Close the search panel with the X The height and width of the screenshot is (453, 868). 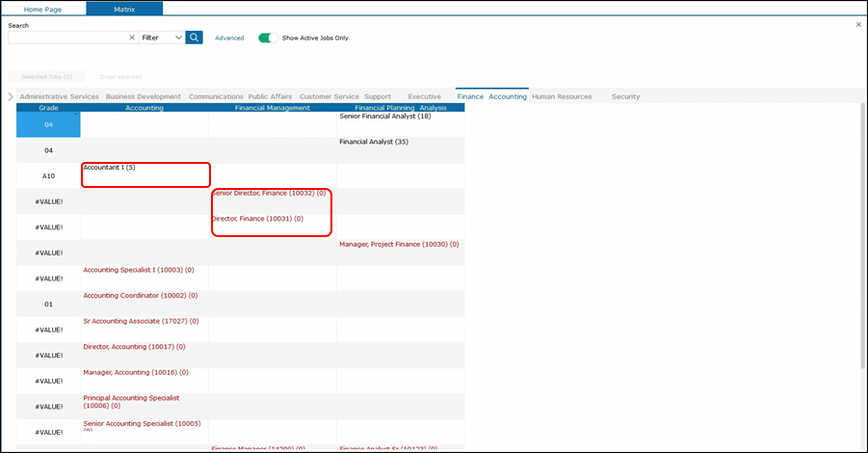[858, 24]
